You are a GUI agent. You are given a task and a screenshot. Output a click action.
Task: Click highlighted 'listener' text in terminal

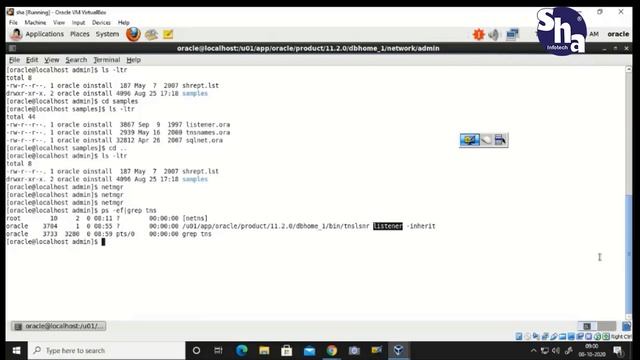[388, 226]
